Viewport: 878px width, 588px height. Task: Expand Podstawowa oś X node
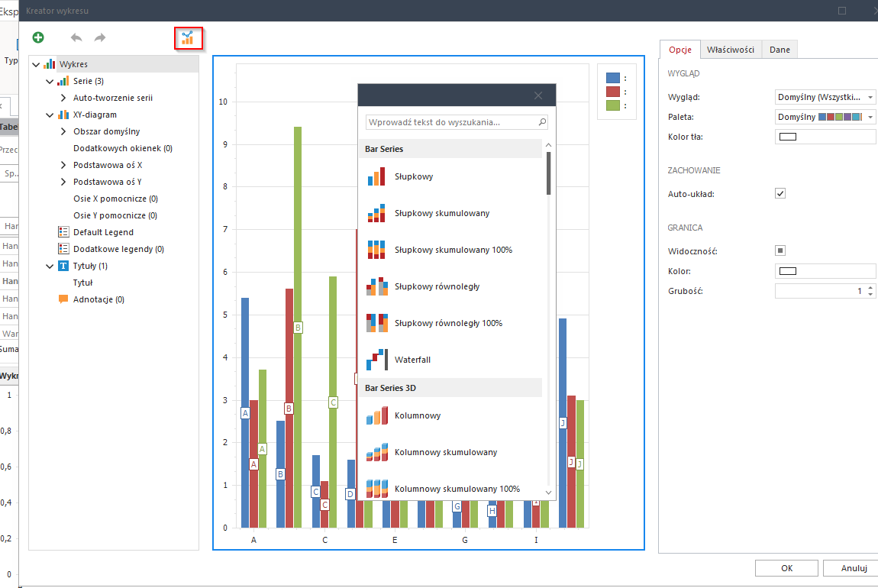63,165
